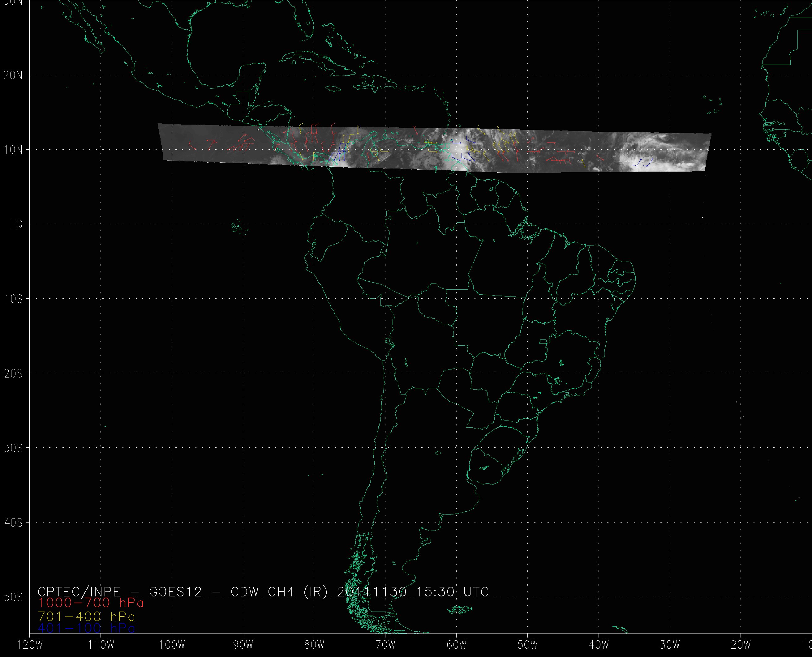
Task: Click the red 1000-700 hPa legend entry
Action: [x=91, y=603]
